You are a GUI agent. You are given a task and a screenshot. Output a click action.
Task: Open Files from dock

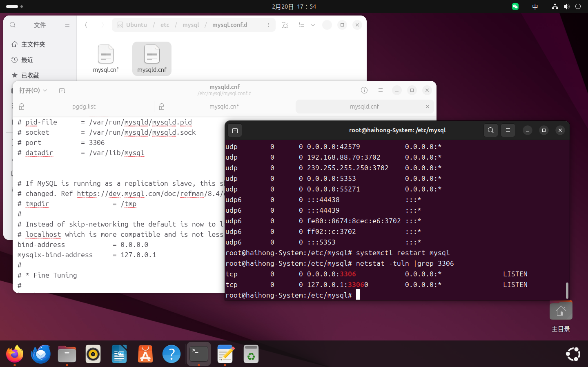67,354
